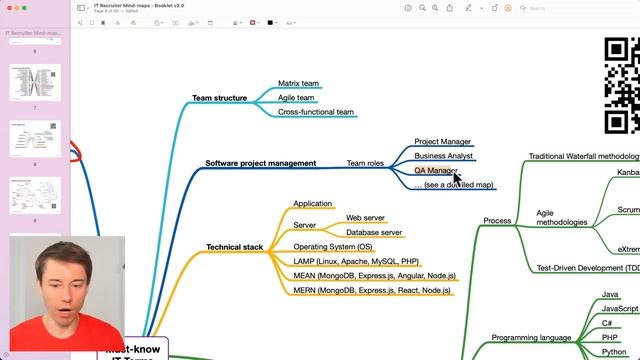
Task: Click the 'Business Analyst' node
Action: [443, 156]
